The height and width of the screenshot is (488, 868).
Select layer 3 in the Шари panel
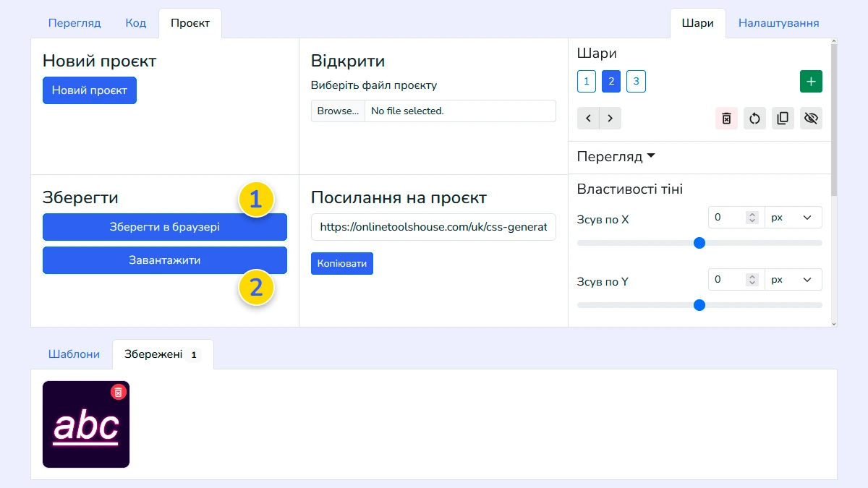point(636,81)
